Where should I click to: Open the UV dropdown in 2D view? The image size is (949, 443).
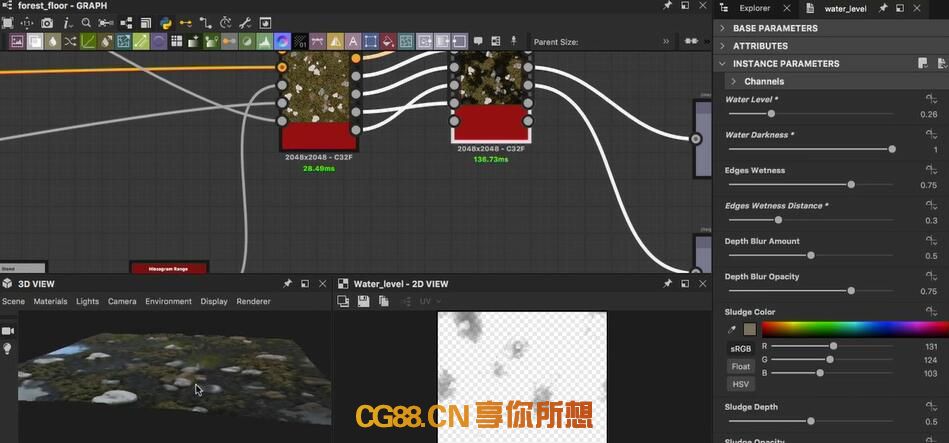[x=430, y=301]
